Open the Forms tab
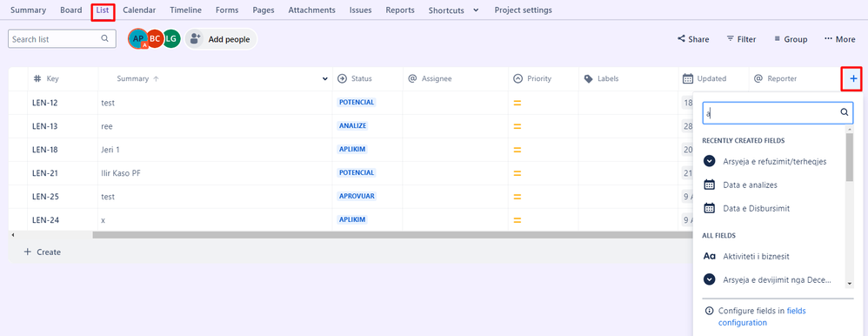This screenshot has height=336, width=868. click(x=227, y=10)
